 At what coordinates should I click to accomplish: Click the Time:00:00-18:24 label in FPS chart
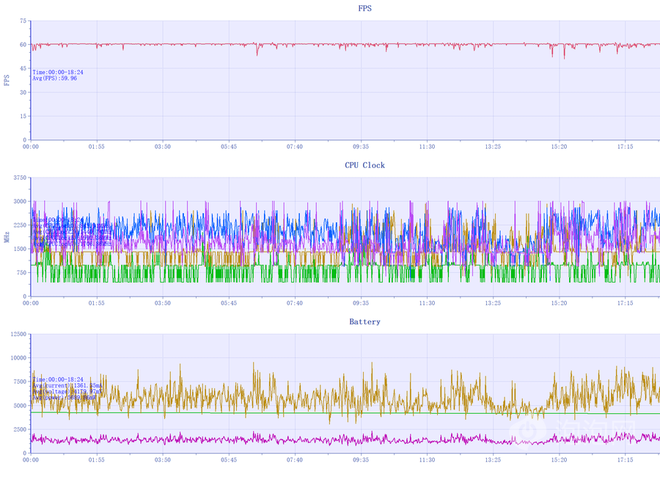(58, 72)
